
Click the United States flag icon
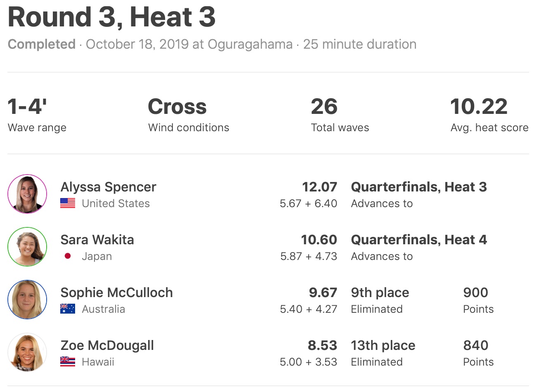(68, 203)
